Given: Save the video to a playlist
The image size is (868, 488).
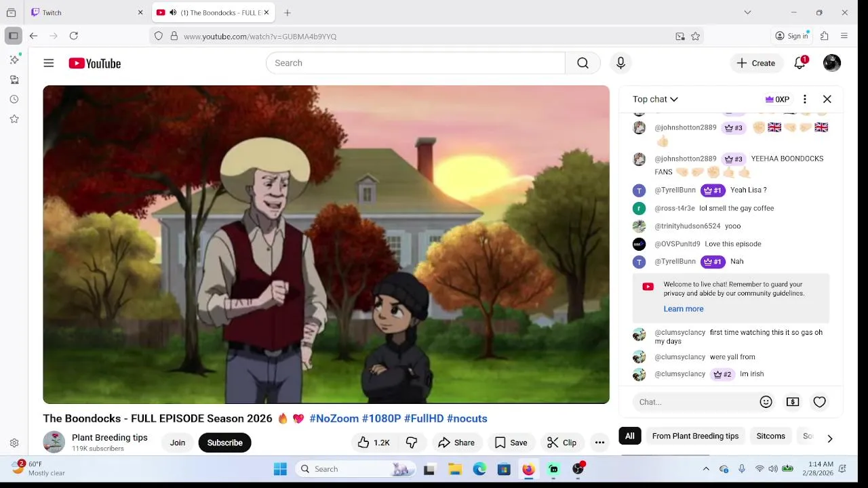Looking at the screenshot, I should 511,443.
